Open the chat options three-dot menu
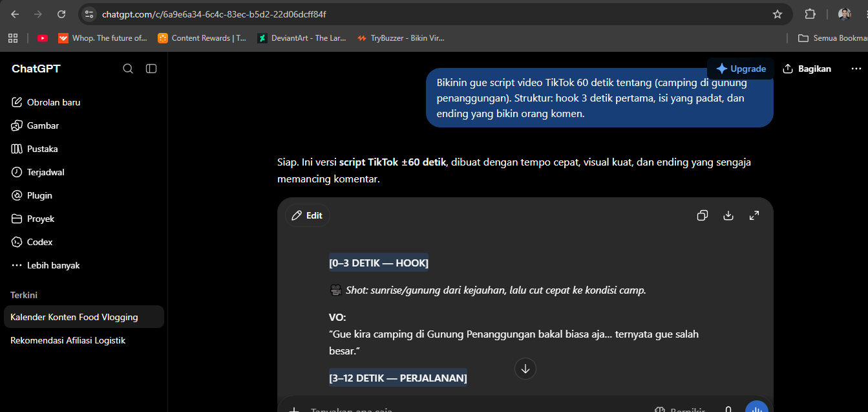This screenshot has height=412, width=868. coord(856,69)
